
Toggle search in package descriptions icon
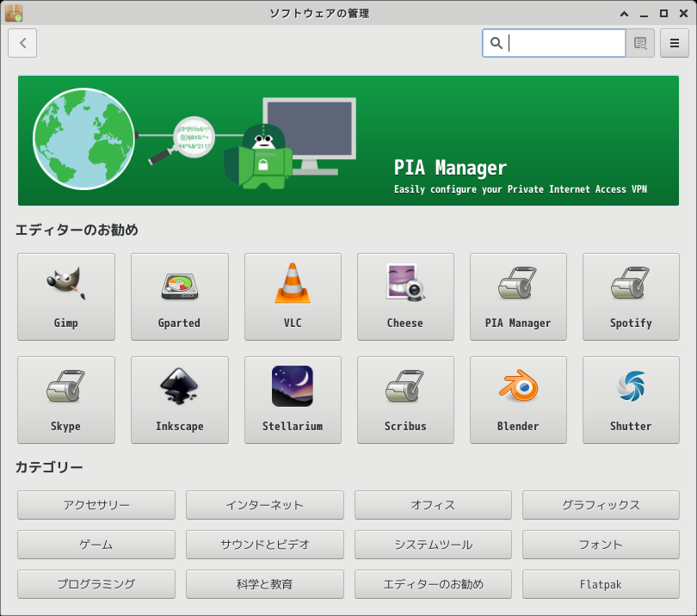pyautogui.click(x=640, y=43)
